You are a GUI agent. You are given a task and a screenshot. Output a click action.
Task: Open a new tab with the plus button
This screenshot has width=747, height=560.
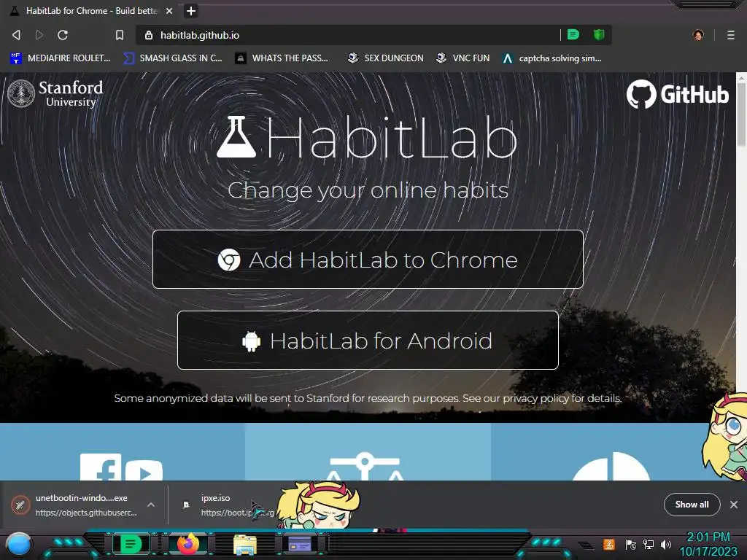point(191,11)
